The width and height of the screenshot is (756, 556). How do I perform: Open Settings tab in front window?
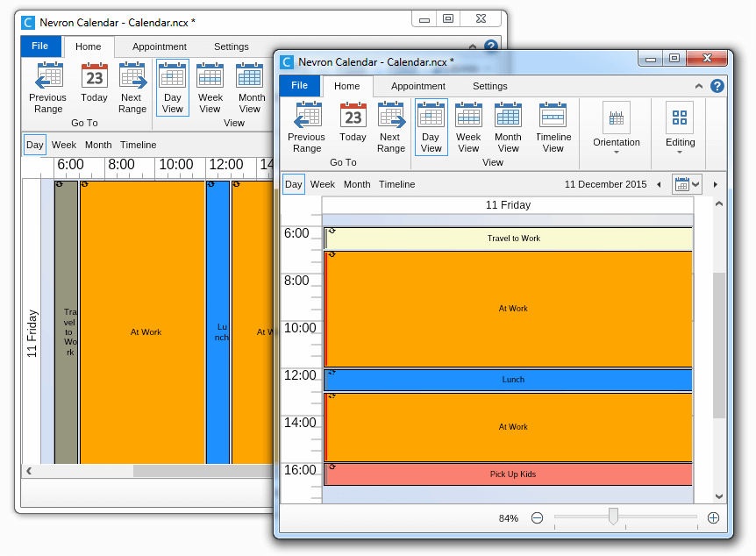(489, 86)
